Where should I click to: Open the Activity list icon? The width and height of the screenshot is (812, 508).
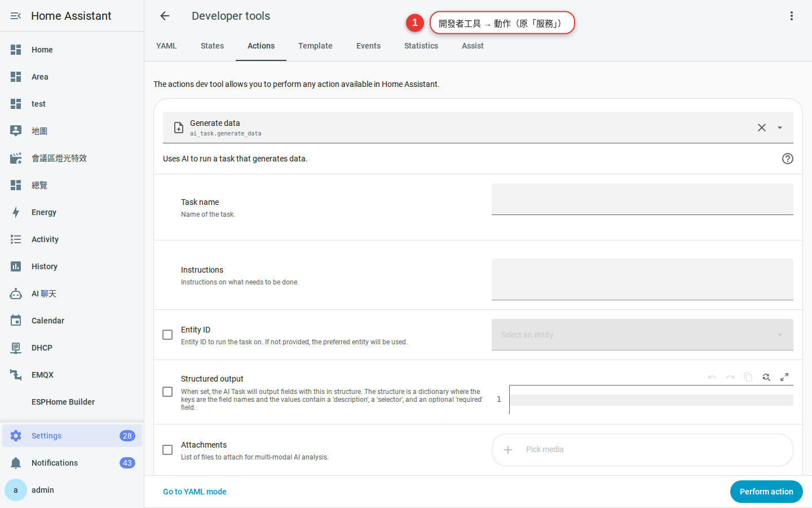pos(16,239)
